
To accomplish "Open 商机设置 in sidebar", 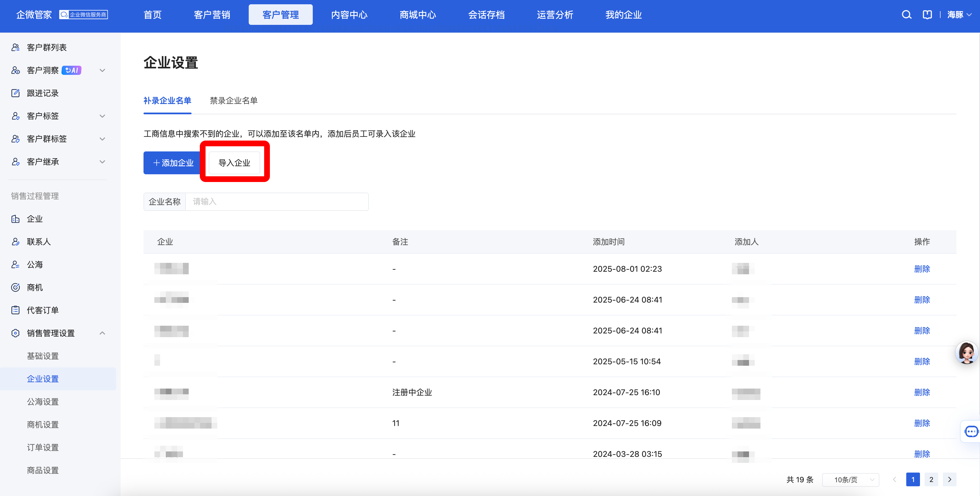I will [43, 425].
